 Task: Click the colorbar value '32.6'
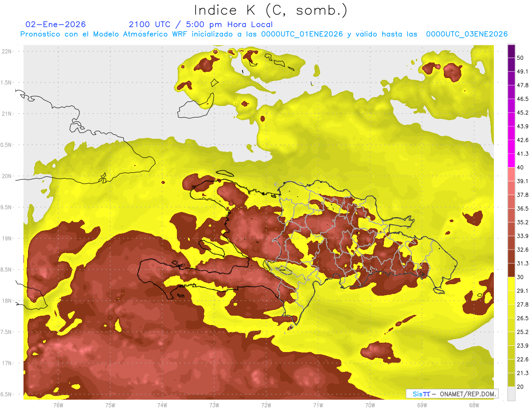(523, 250)
